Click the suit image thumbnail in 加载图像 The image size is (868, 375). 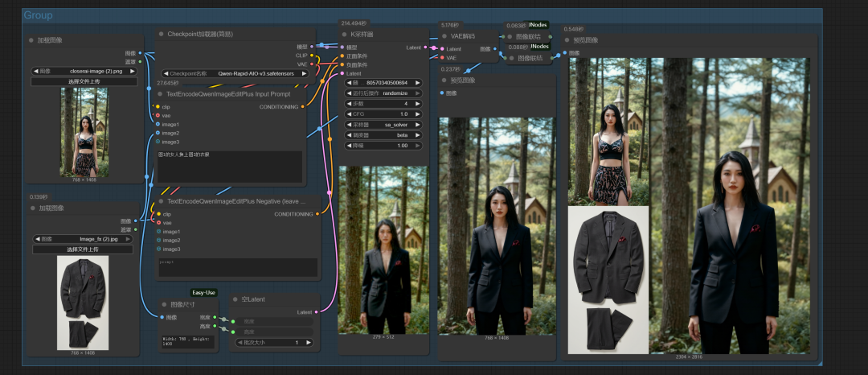(83, 303)
